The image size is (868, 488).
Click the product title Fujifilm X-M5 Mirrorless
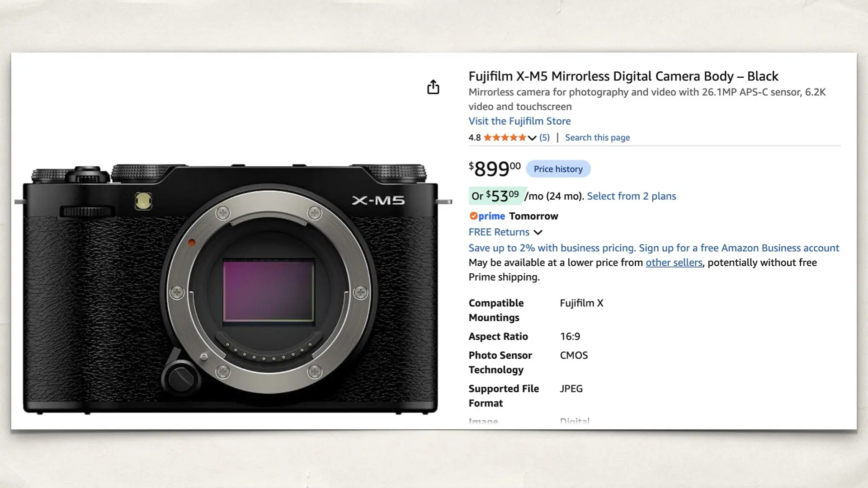coord(623,76)
